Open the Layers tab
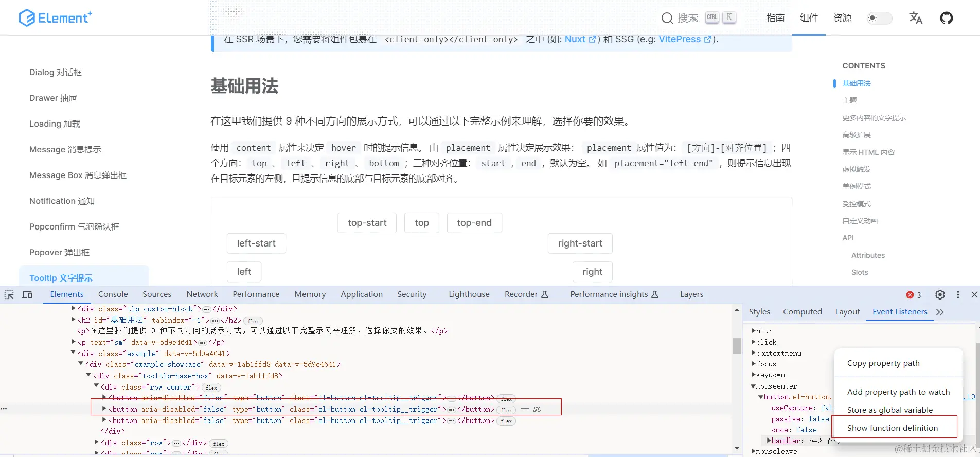 [691, 294]
